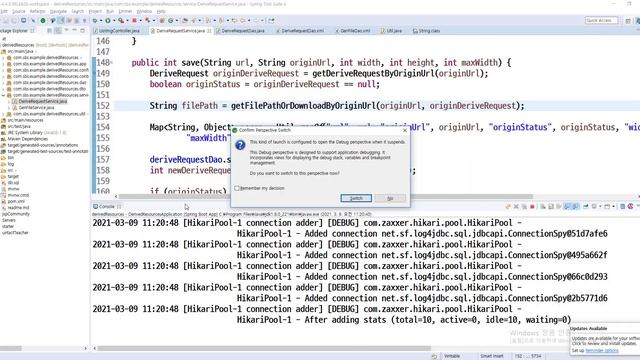The image size is (640, 360).
Task: Click the Open Type toolbar icon
Action: point(185,20)
